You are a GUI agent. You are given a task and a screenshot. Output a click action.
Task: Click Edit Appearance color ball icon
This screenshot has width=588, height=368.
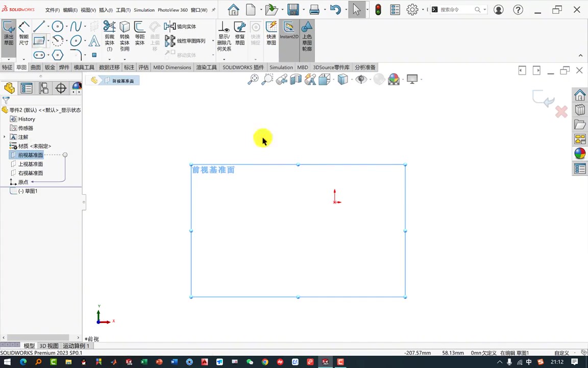394,79
